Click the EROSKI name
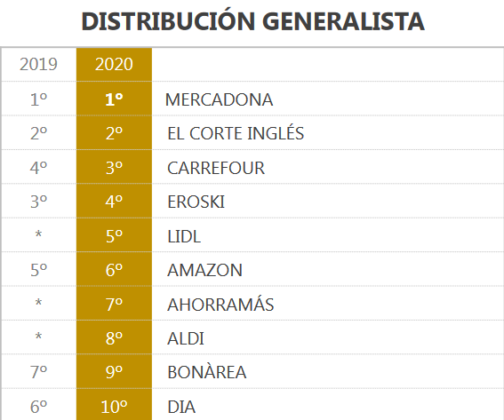 click(x=196, y=202)
